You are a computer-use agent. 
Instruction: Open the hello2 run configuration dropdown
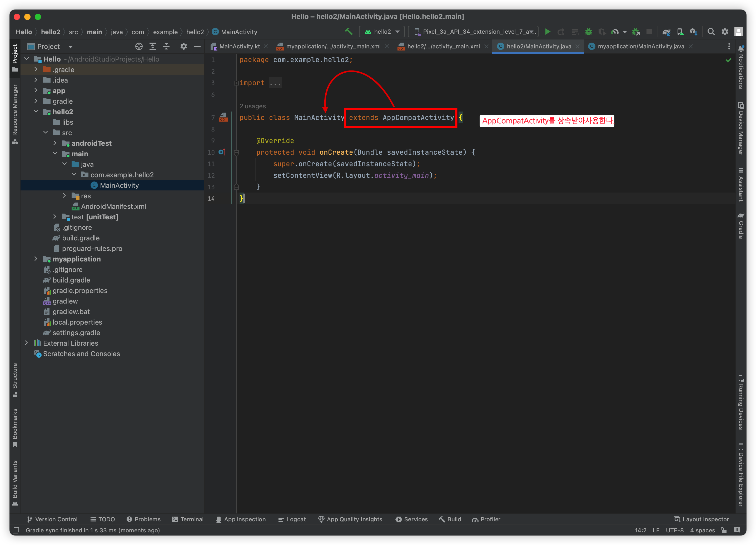[382, 32]
